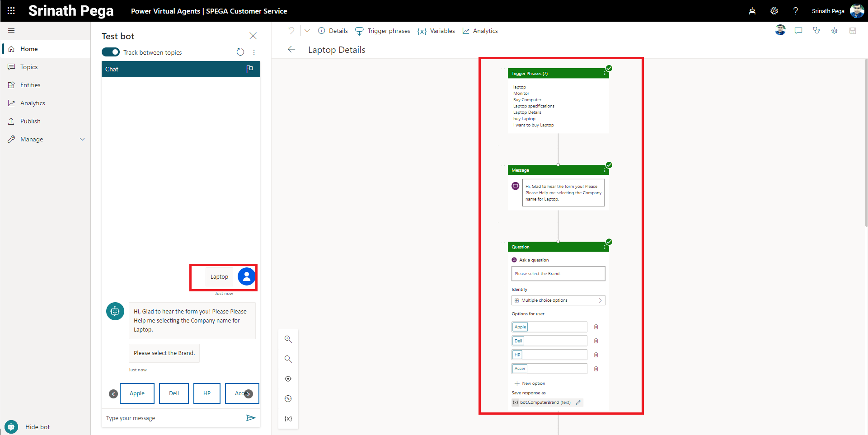Collapse the left navigation hamburger menu
868x435 pixels.
click(x=12, y=31)
